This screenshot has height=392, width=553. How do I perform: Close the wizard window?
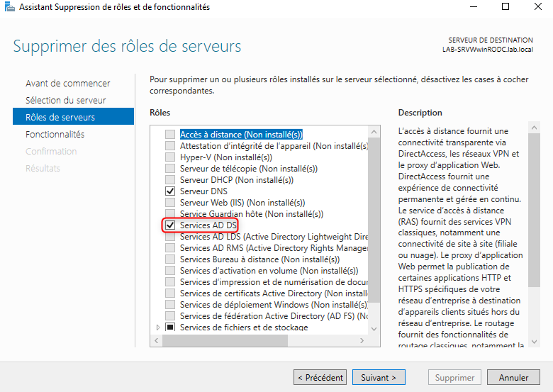click(x=538, y=6)
